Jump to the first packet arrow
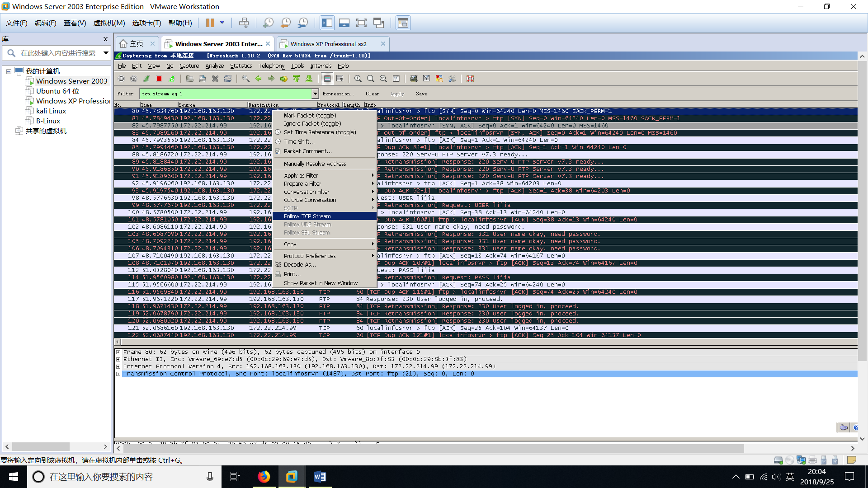Viewport: 868px width, 488px height. click(296, 79)
